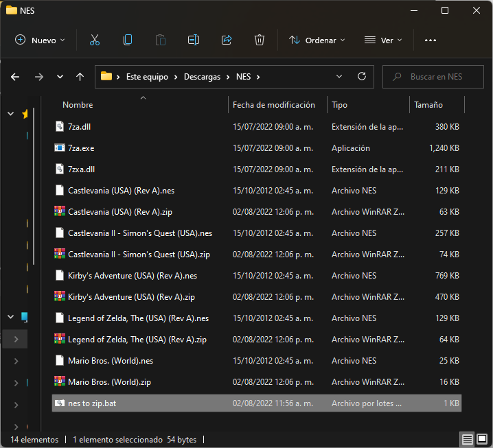
Task: Click the Buscar en NES search field
Action: [x=433, y=77]
